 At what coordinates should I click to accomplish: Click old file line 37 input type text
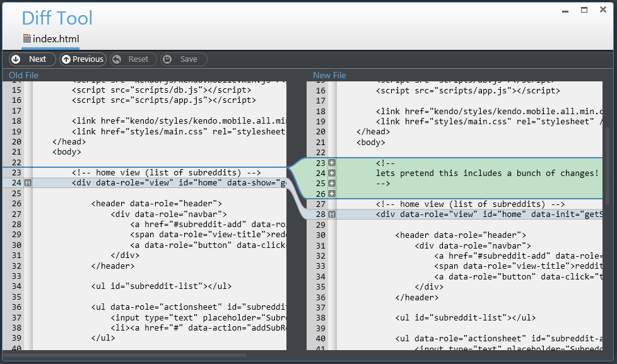click(198, 317)
